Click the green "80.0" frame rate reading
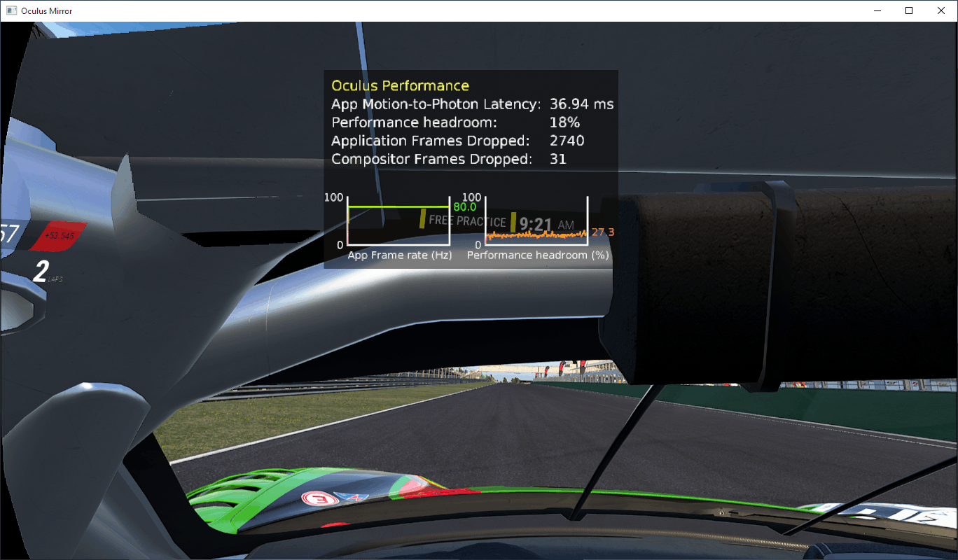Viewport: 958px width, 560px height. [465, 207]
